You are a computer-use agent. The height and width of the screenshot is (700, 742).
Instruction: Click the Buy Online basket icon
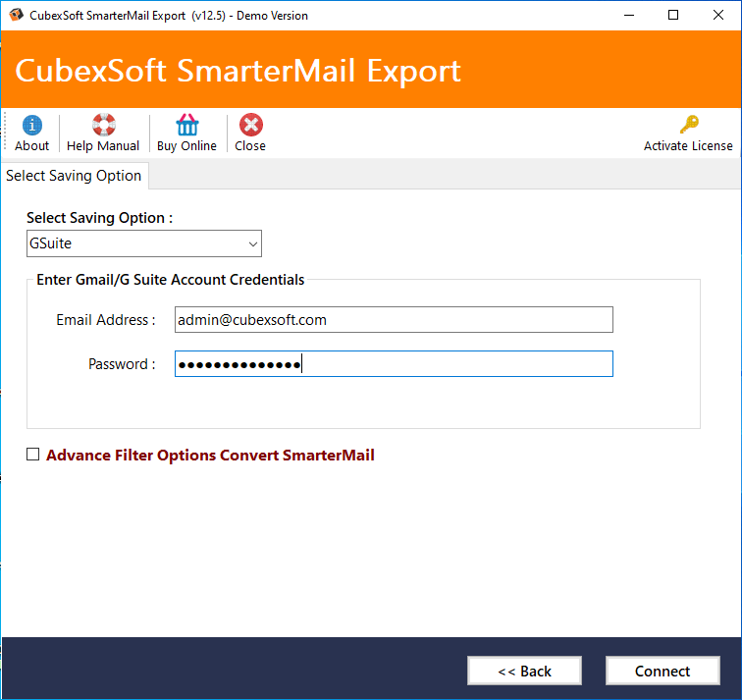coord(187,125)
